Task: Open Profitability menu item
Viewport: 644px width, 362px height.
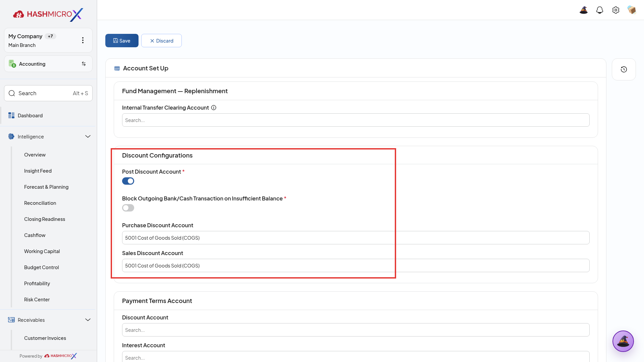Action: 37,284
